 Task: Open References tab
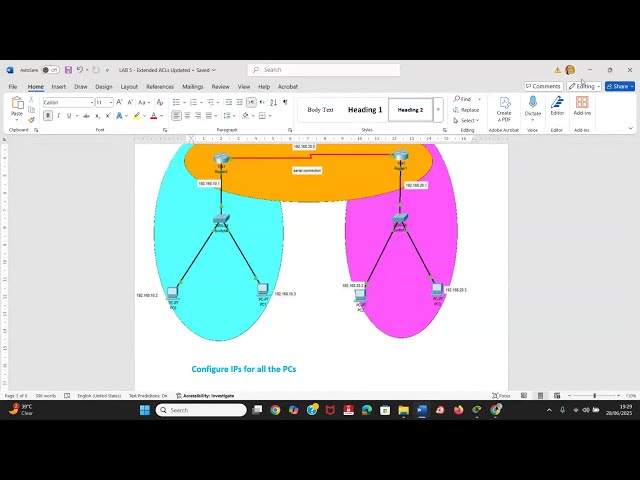point(160,87)
